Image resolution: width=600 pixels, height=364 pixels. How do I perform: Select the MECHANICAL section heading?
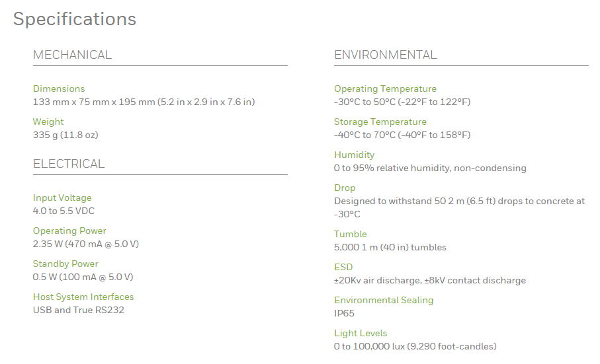[x=73, y=55]
